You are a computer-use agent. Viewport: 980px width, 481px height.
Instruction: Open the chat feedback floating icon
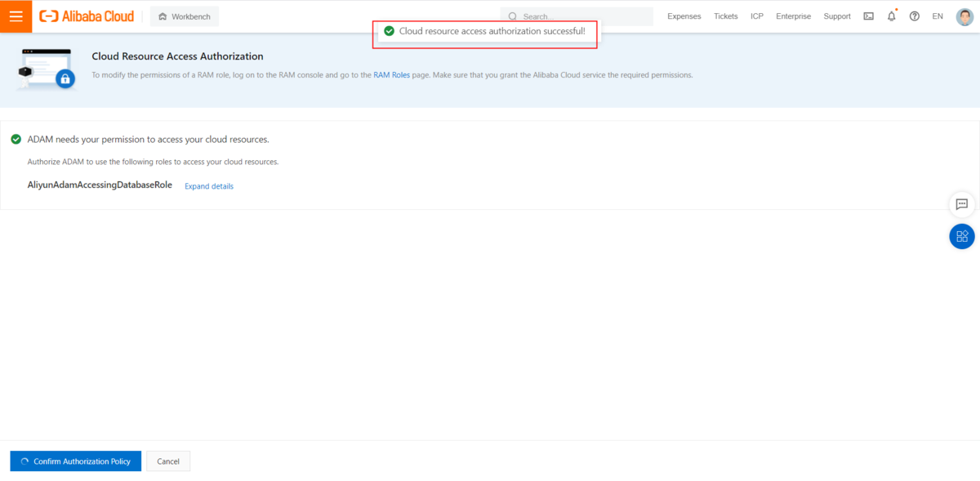[962, 204]
